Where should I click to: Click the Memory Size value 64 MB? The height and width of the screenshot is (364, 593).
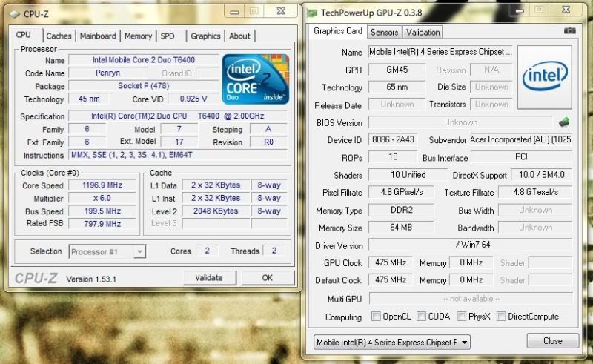(x=401, y=227)
